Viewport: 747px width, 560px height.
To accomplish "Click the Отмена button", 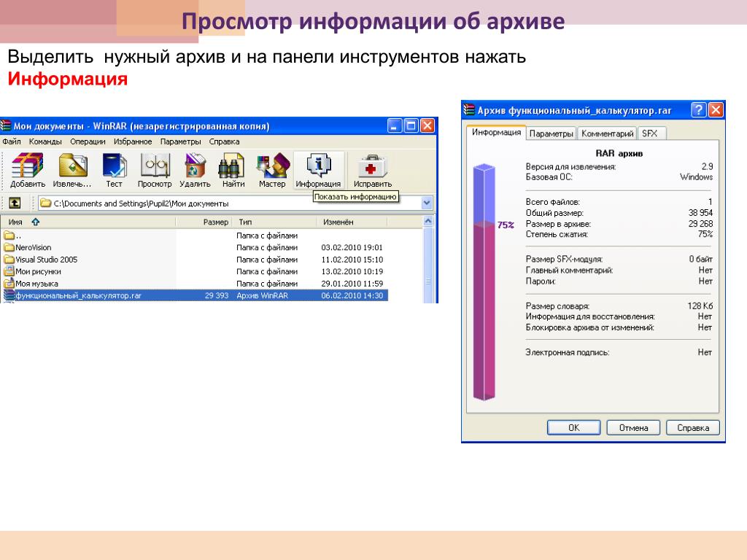I will coord(633,427).
